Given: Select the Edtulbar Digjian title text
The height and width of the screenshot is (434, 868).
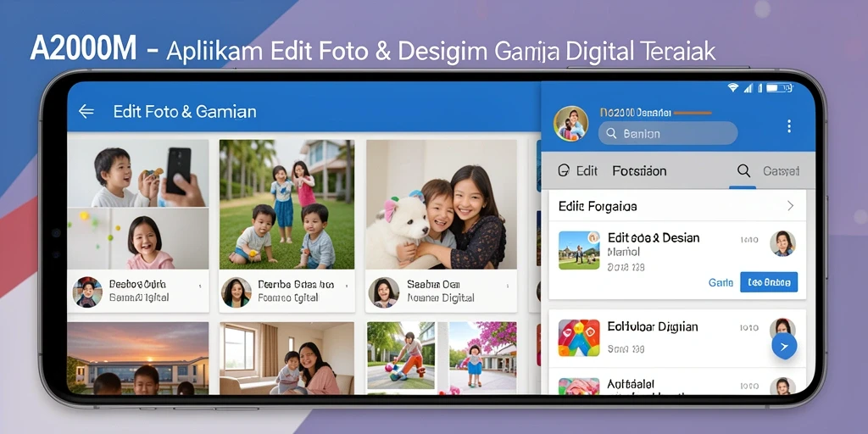Looking at the screenshot, I should click(x=652, y=326).
